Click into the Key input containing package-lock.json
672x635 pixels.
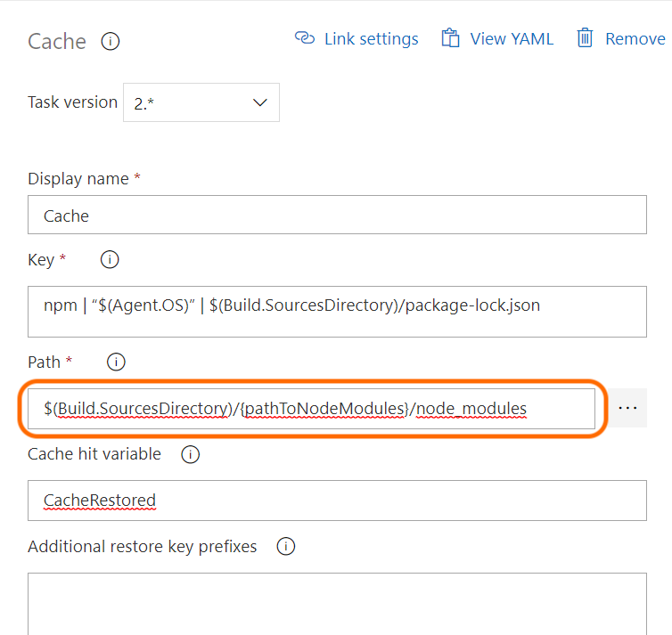337,311
